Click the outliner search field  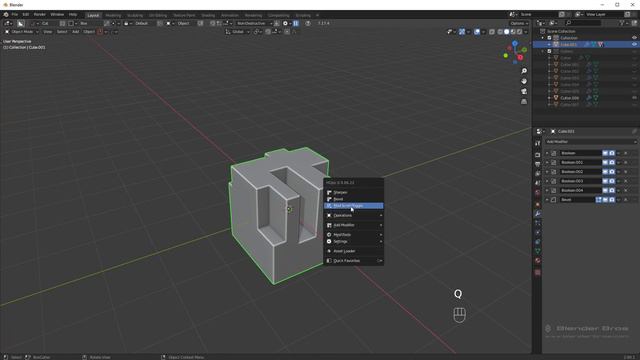[584, 23]
